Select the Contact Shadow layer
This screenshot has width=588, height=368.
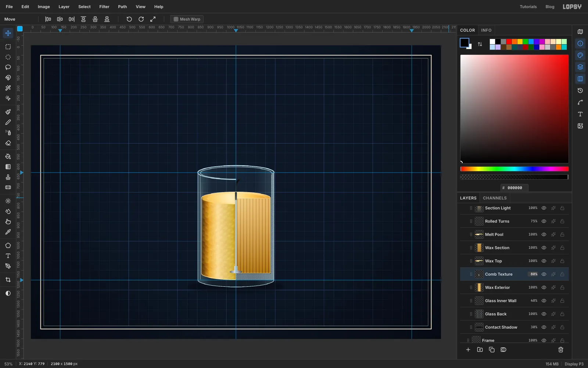coord(514,327)
